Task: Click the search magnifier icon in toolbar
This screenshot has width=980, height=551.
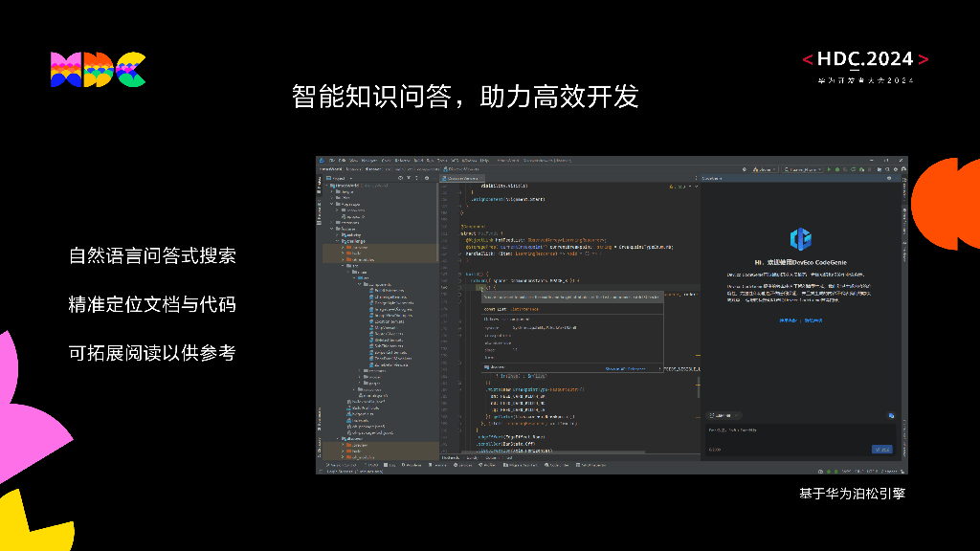Action: (x=885, y=169)
